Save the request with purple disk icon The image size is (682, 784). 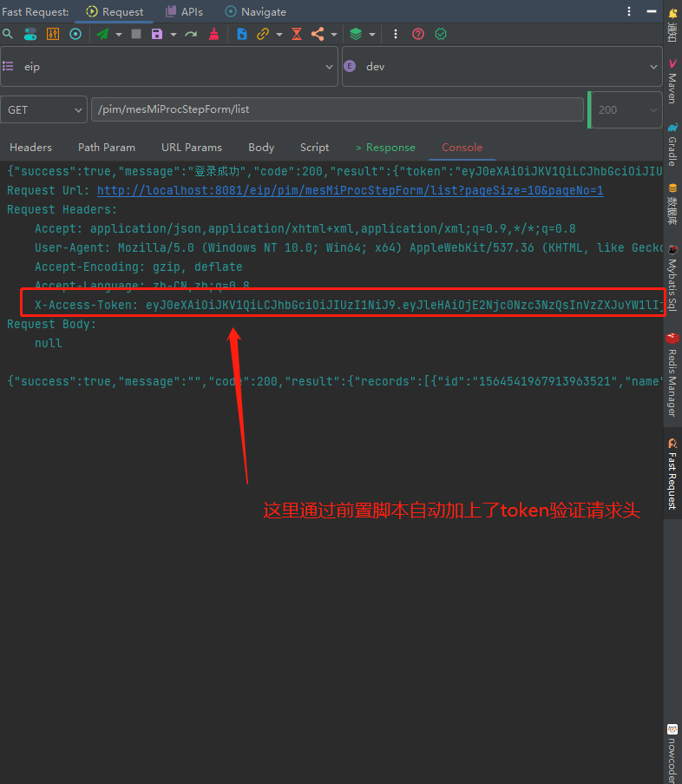pyautogui.click(x=157, y=34)
